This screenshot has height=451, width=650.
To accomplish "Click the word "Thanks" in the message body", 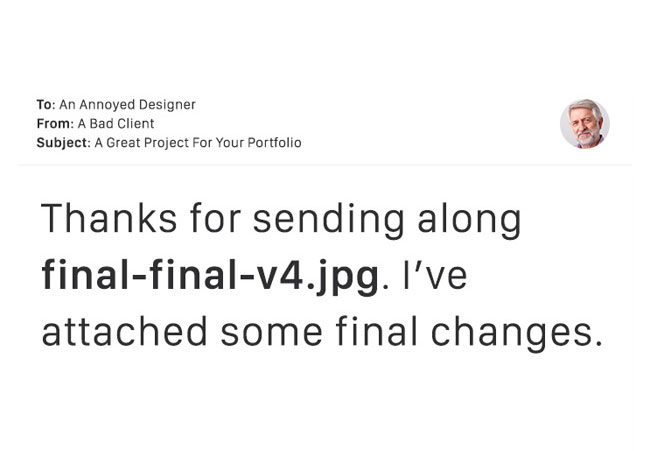I will (109, 218).
